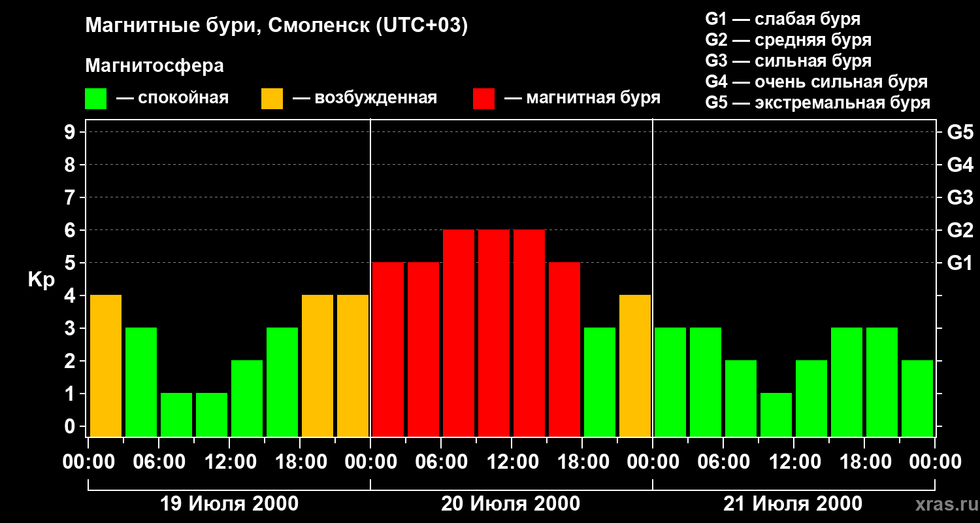Click the 'G4 — очень сильная буря' description line

[816, 81]
